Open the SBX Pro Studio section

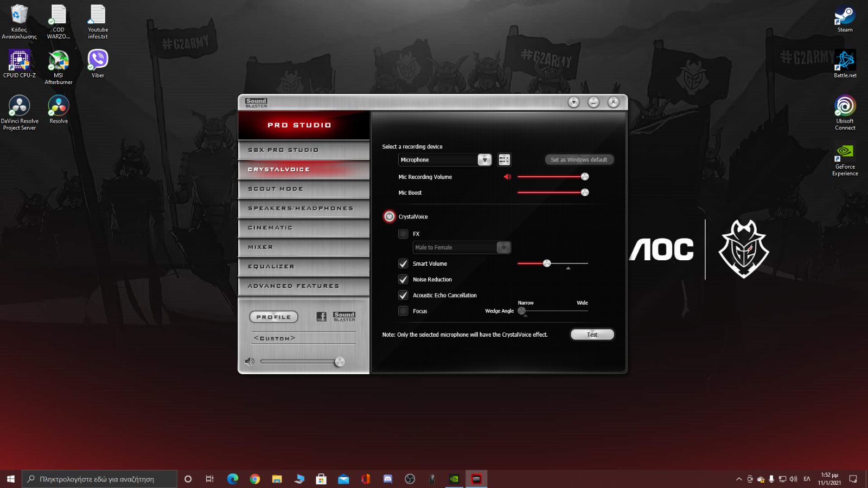click(x=304, y=150)
